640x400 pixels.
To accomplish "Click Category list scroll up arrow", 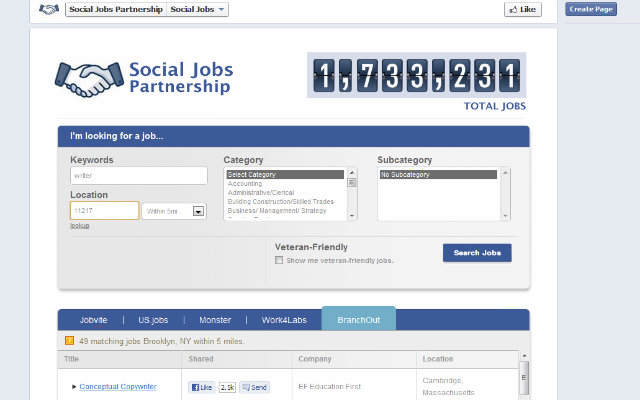I will click(352, 173).
